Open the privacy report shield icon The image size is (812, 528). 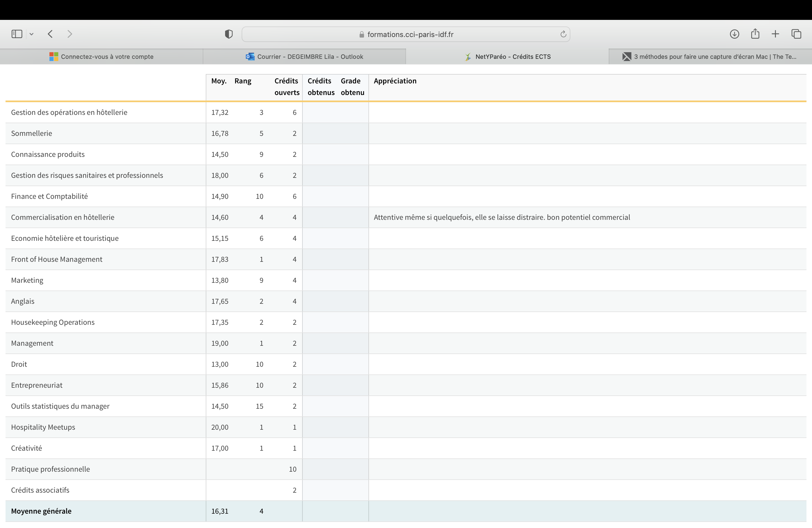coord(229,34)
